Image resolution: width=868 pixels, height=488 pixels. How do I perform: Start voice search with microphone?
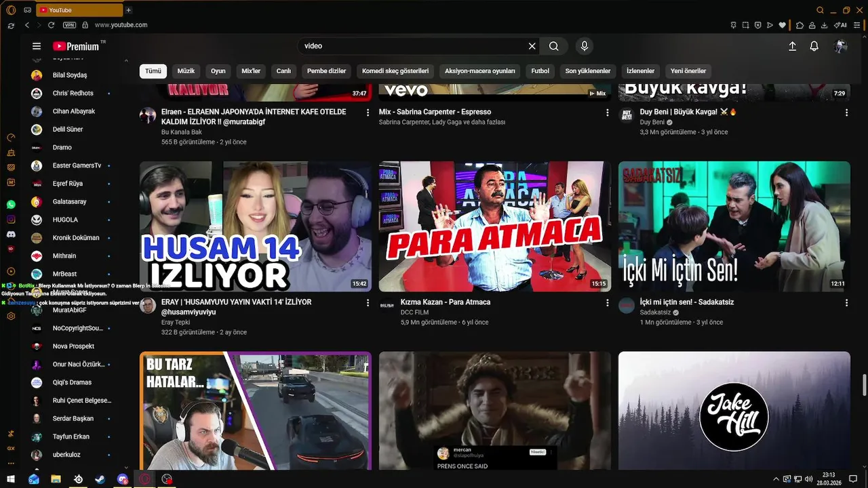pyautogui.click(x=585, y=46)
